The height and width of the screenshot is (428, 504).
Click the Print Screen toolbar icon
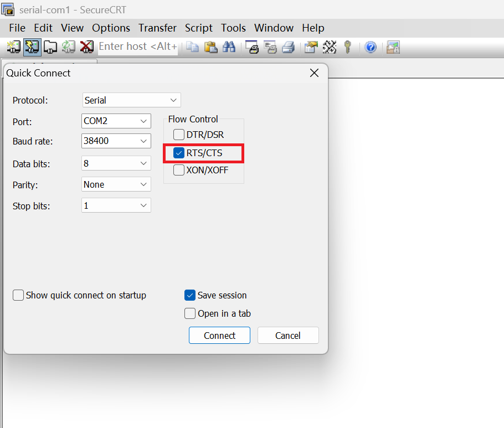252,47
